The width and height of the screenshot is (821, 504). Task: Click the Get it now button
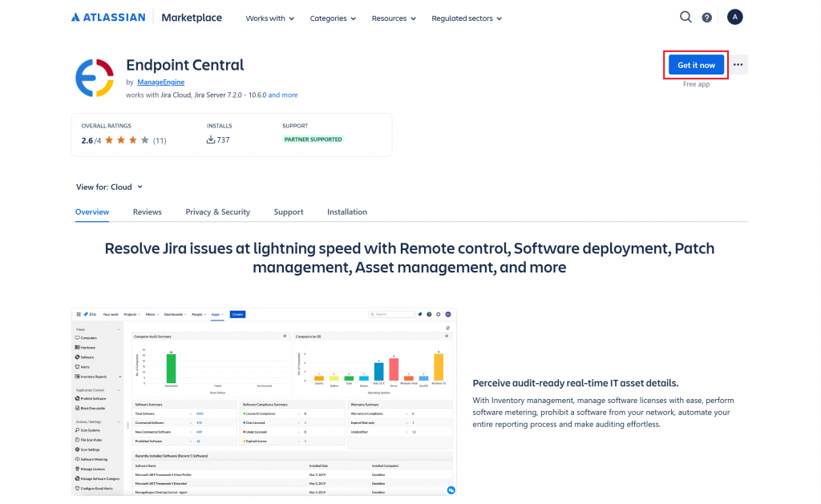[696, 65]
